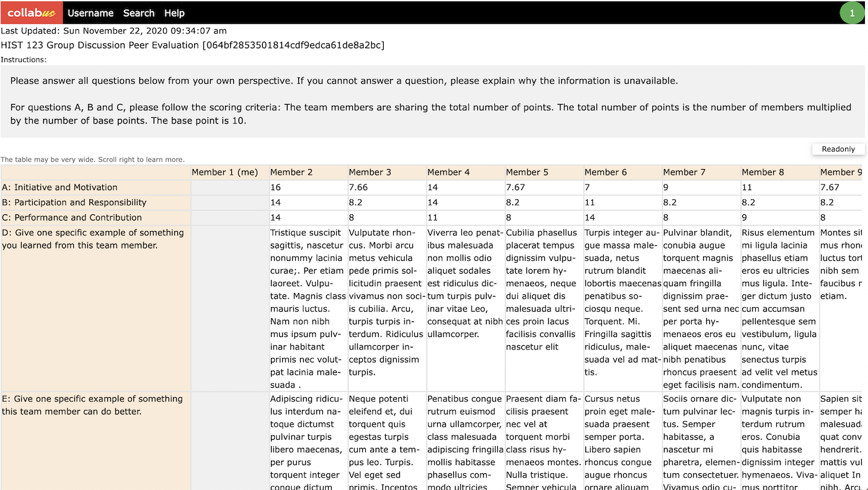The image size is (868, 490).
Task: Click Member 8's improvement text starting Vulputate non
Action: coord(781,441)
